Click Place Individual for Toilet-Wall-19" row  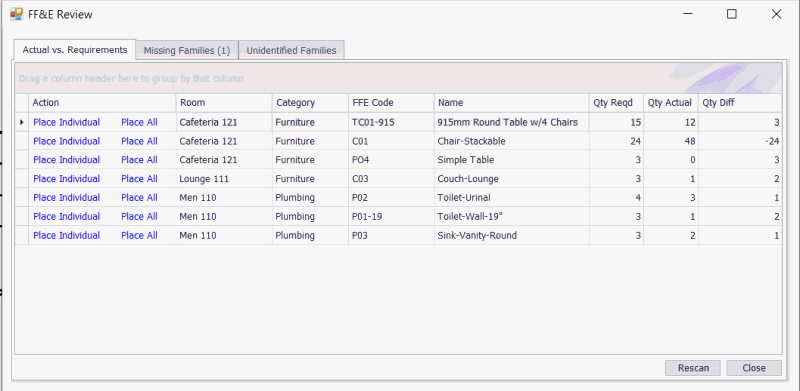(x=67, y=216)
